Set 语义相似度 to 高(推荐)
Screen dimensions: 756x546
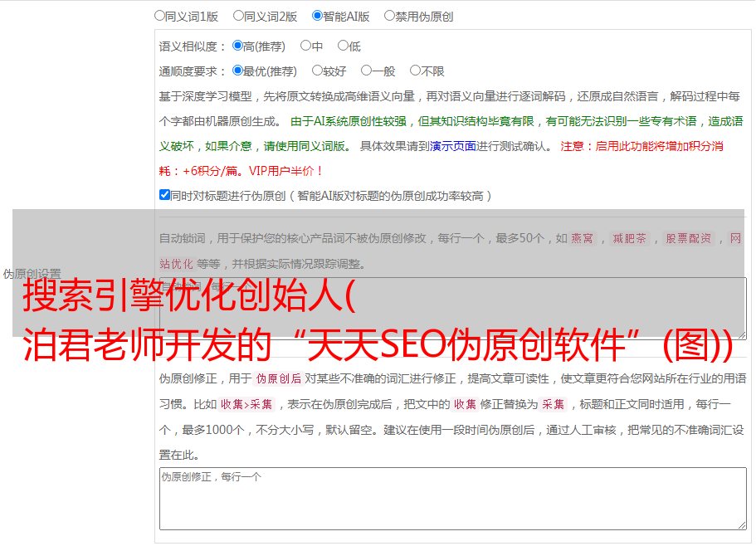click(x=237, y=46)
